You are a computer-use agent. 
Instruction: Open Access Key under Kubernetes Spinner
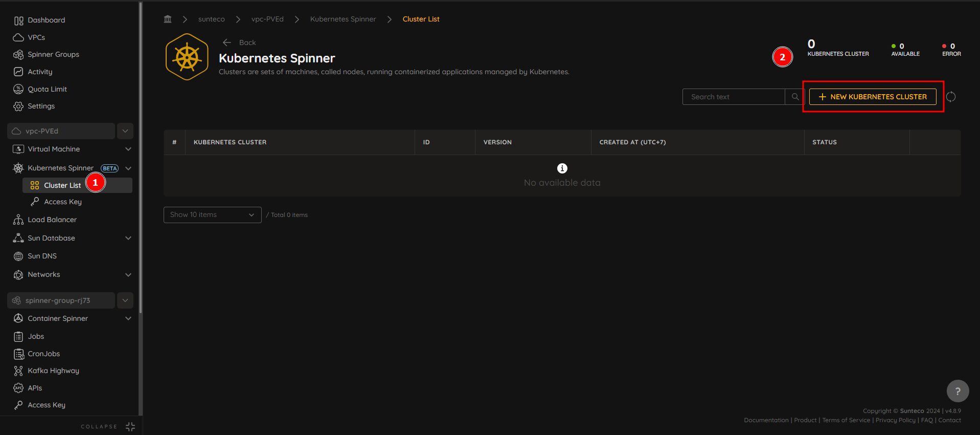tap(56, 202)
